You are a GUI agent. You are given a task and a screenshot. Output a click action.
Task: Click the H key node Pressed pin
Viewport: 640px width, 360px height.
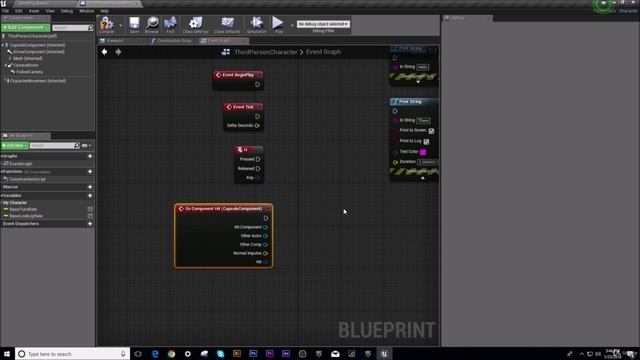pyautogui.click(x=258, y=159)
